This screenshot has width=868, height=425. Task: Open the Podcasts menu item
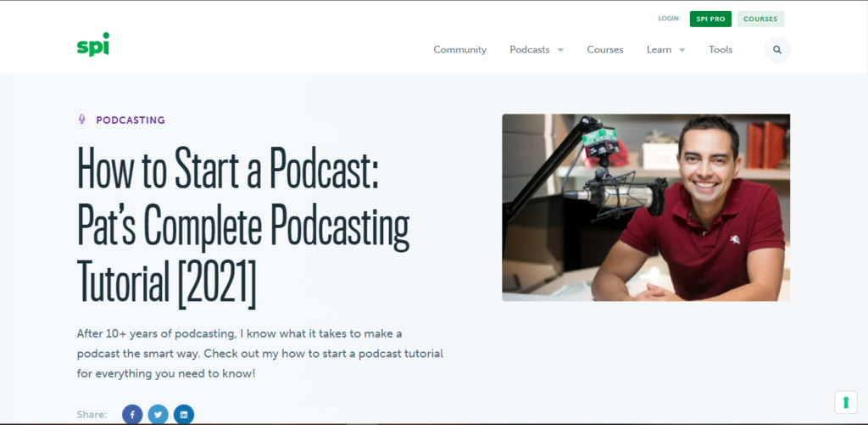pos(530,50)
